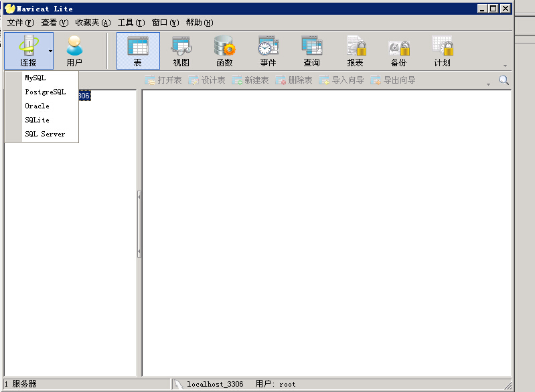Click the 1 服务器 status bar text
Viewport: 535px width, 392px height.
[21, 384]
